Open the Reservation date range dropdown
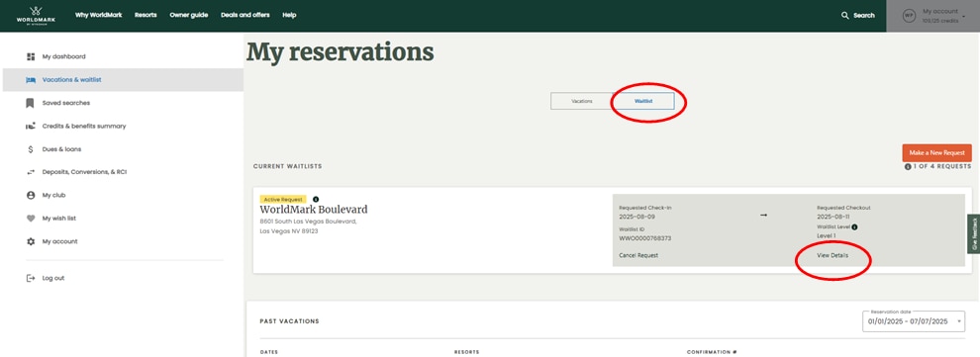This screenshot has height=357, width=980. pyautogui.click(x=913, y=320)
